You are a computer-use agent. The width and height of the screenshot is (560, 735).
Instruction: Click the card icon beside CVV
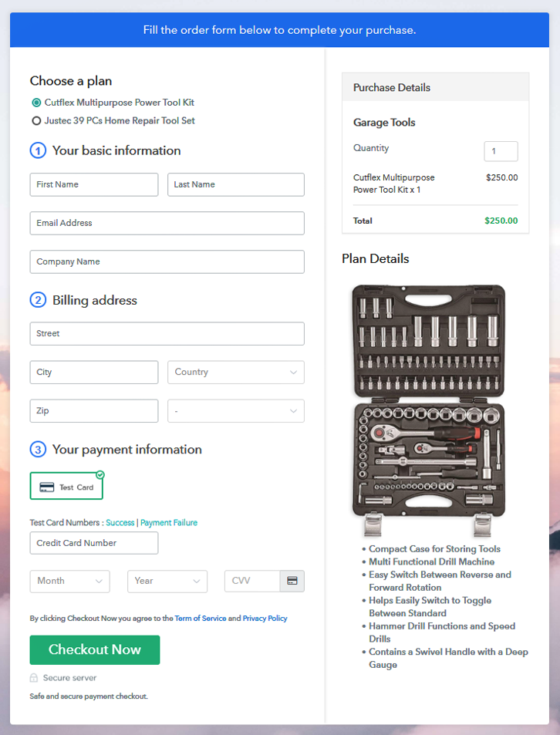292,582
